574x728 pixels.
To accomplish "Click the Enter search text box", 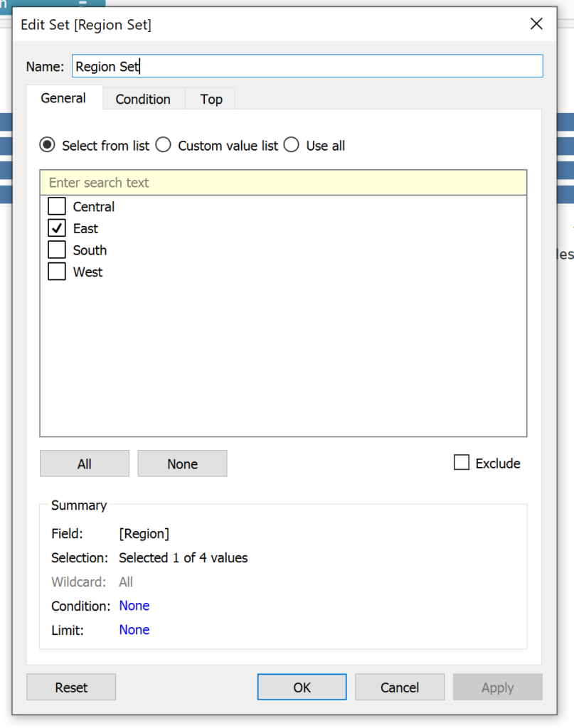I will point(283,183).
